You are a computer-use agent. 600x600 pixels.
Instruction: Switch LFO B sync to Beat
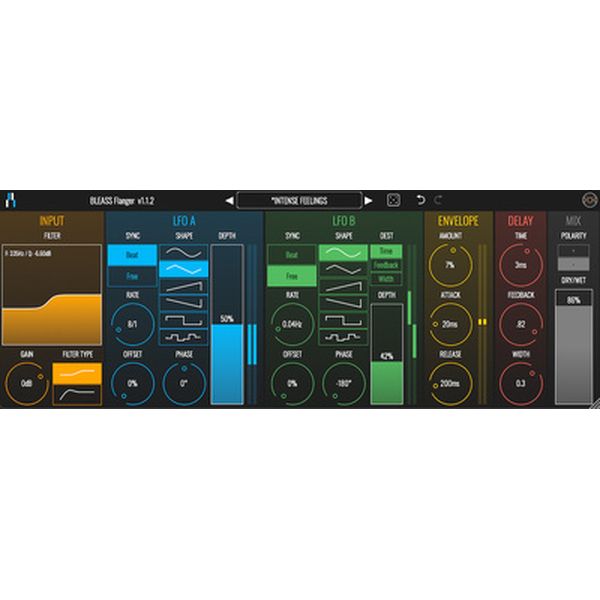[x=291, y=255]
